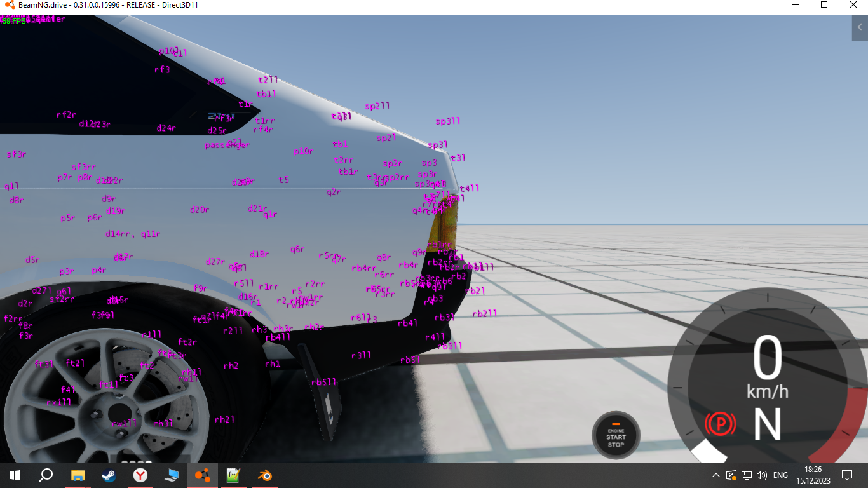The height and width of the screenshot is (488, 868).
Task: Open Blender from the taskbar
Action: click(x=264, y=475)
